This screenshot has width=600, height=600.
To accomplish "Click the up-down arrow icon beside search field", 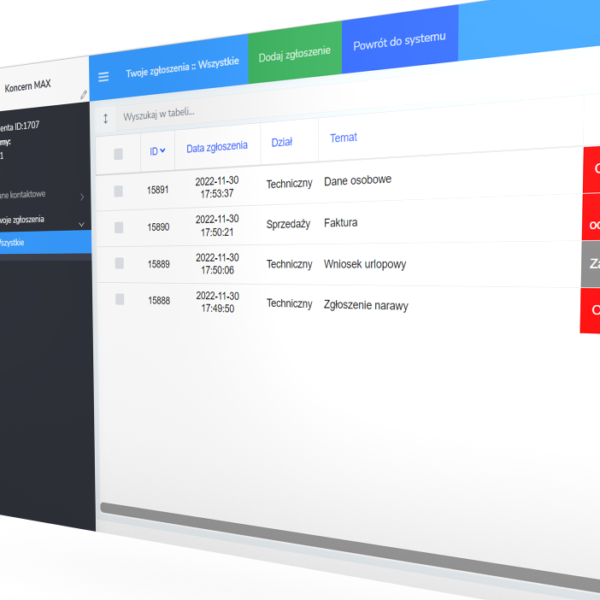I will 106,118.
